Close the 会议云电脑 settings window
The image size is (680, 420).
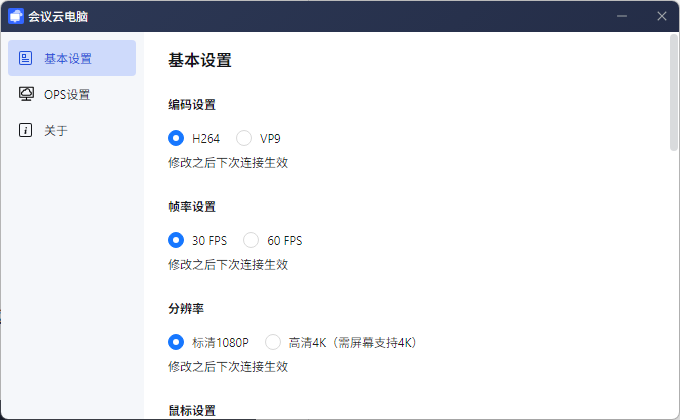661,16
